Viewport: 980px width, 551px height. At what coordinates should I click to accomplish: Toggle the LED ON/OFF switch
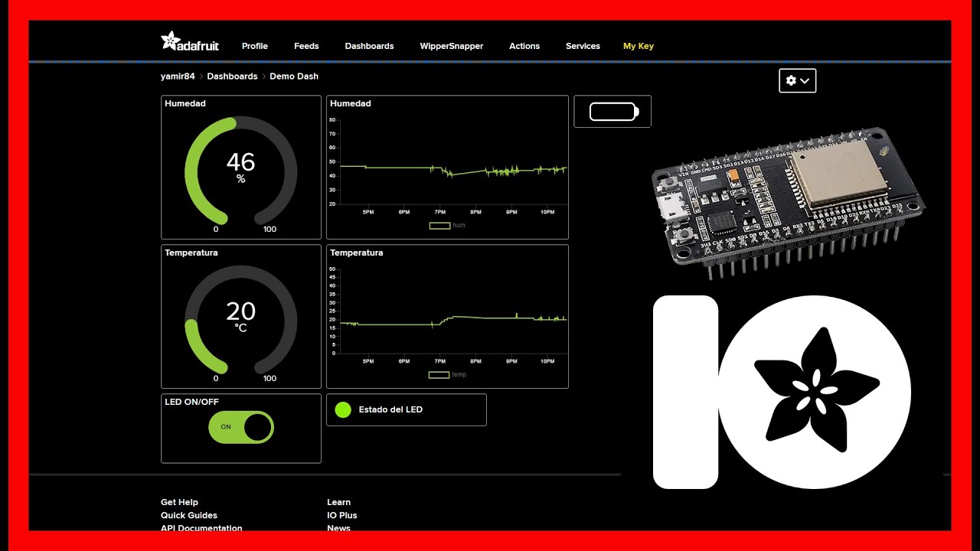pos(241,427)
